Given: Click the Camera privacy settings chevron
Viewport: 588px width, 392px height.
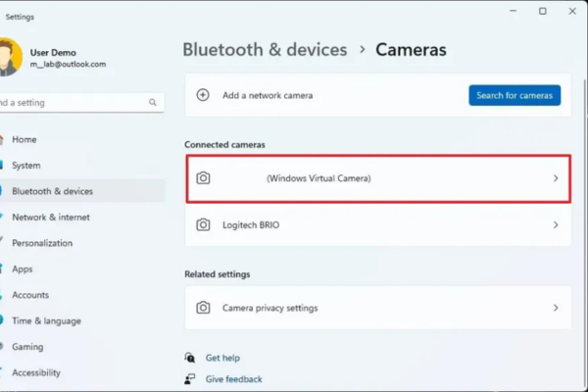Looking at the screenshot, I should click(556, 308).
